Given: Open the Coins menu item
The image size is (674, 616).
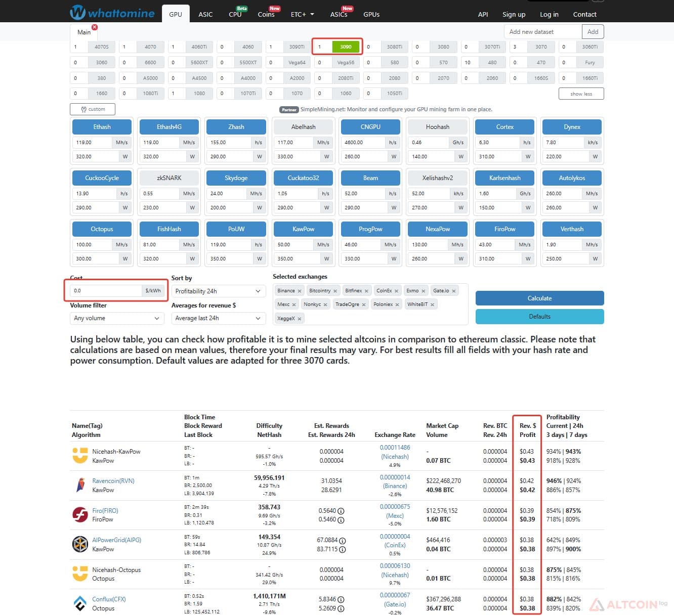Looking at the screenshot, I should 266,15.
